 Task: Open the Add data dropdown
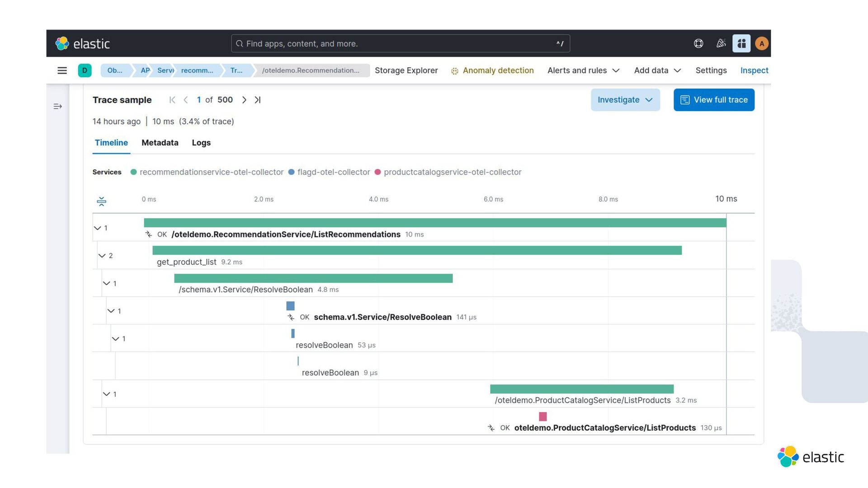pos(657,70)
